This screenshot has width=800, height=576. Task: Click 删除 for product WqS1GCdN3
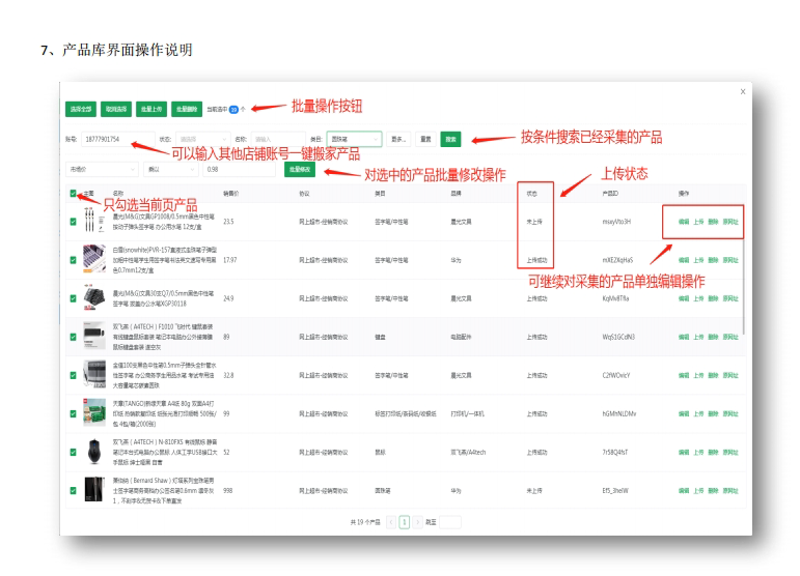[x=713, y=337]
